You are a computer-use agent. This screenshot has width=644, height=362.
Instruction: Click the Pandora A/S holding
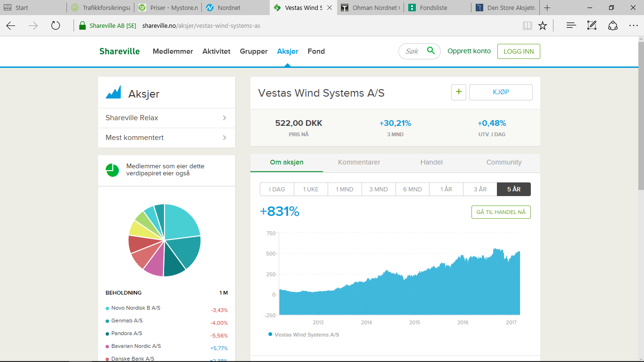point(127,333)
